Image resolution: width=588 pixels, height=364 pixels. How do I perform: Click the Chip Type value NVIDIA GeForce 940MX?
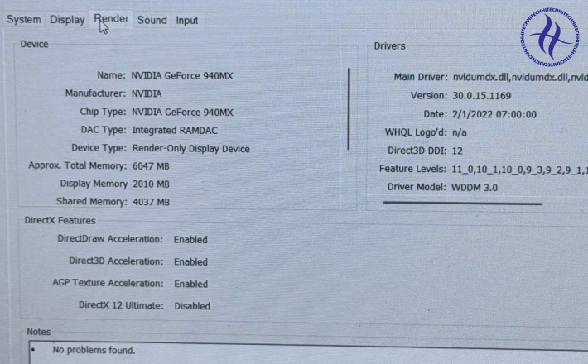click(x=182, y=113)
